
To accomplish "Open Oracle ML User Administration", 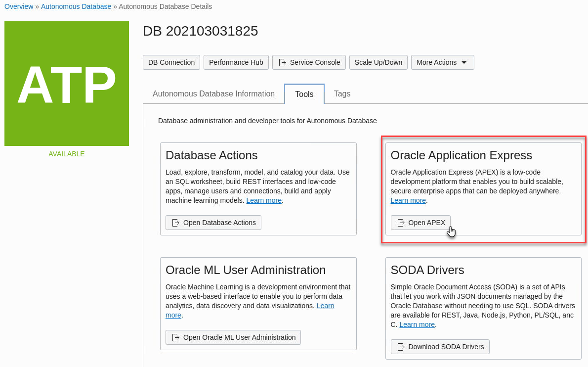I will pyautogui.click(x=233, y=337).
